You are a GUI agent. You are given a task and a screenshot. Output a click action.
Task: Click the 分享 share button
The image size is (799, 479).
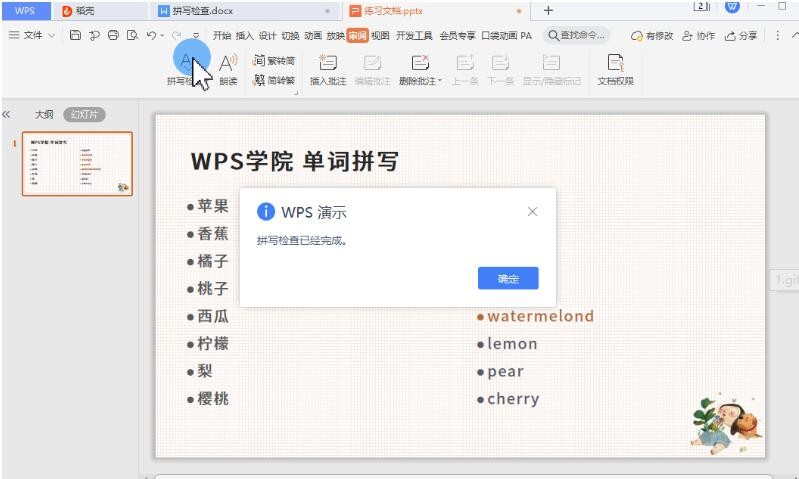739,35
